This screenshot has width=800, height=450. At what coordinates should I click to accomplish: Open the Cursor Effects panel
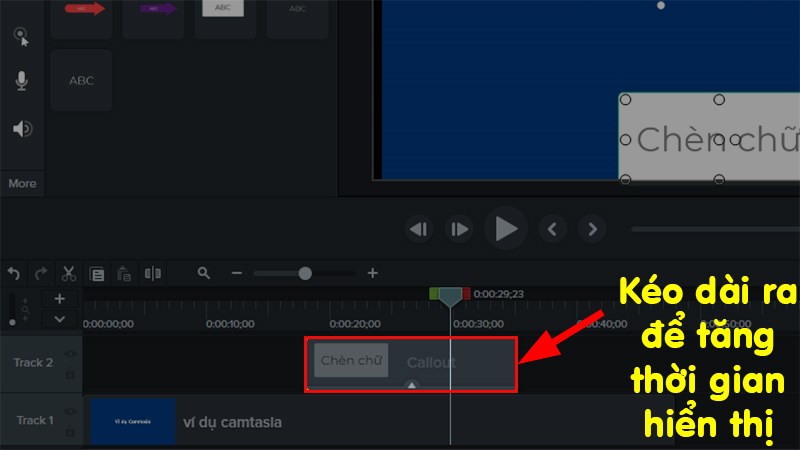pos(21,37)
